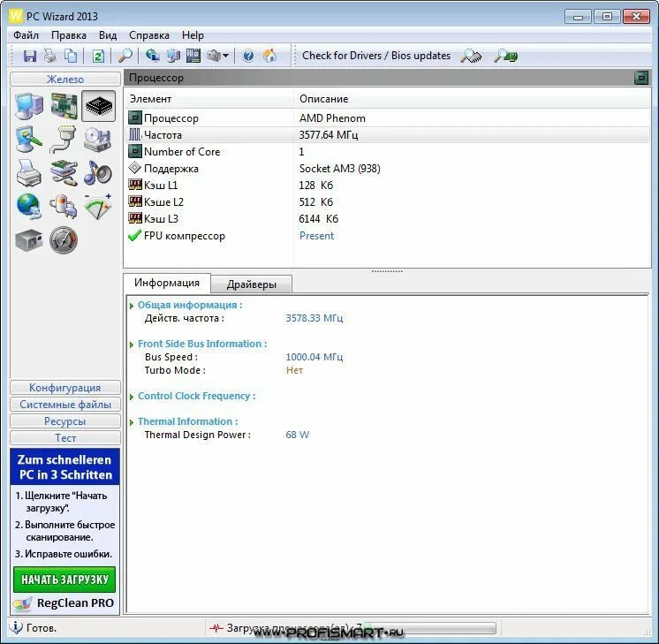Select the Mainboard icon in Железо panel

click(x=64, y=106)
